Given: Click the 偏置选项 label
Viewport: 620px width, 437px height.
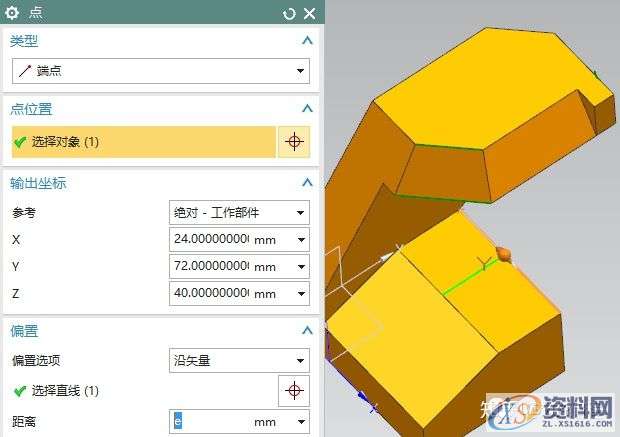Looking at the screenshot, I should click(36, 361).
